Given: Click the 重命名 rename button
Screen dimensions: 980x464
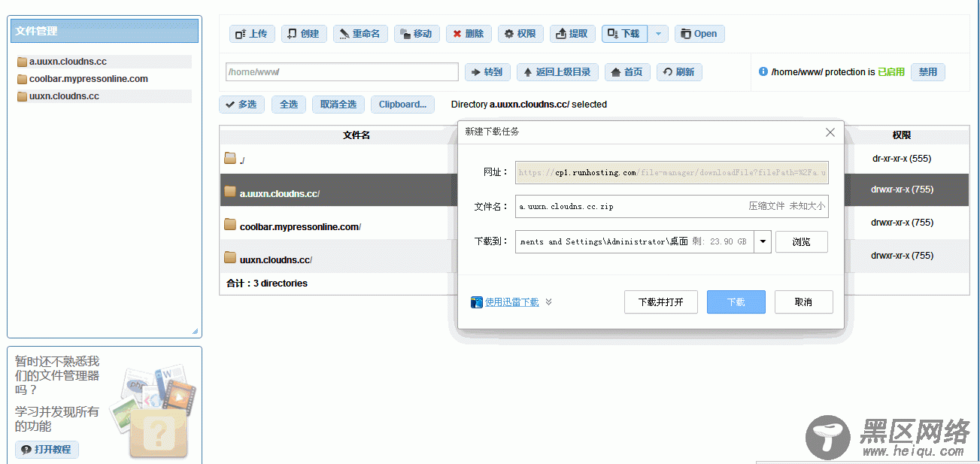Looking at the screenshot, I should click(x=360, y=34).
